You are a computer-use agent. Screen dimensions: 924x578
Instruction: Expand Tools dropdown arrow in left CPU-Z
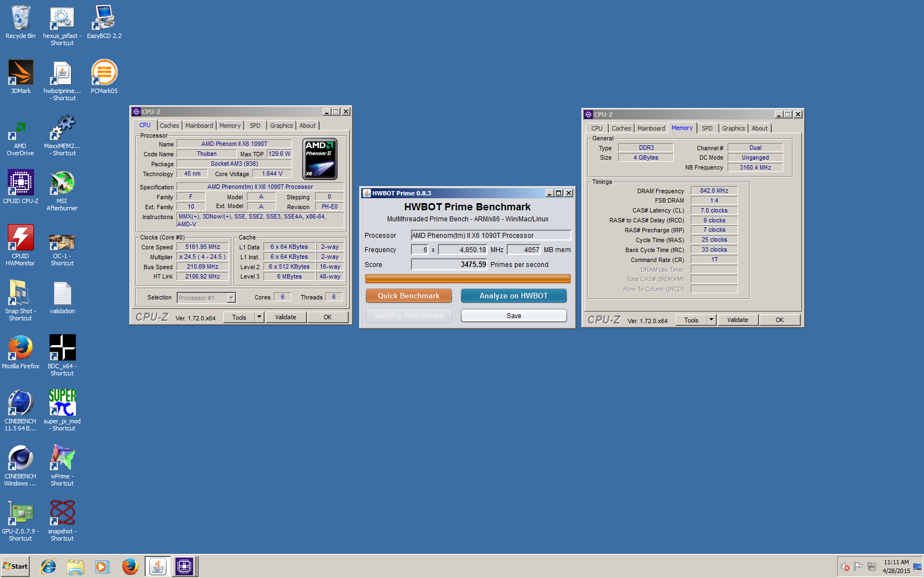pyautogui.click(x=260, y=317)
